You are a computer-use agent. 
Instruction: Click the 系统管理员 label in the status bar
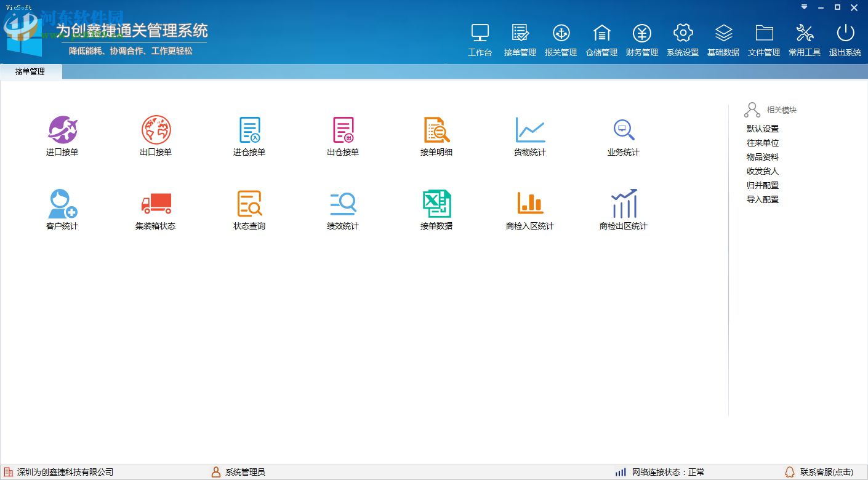coord(245,473)
